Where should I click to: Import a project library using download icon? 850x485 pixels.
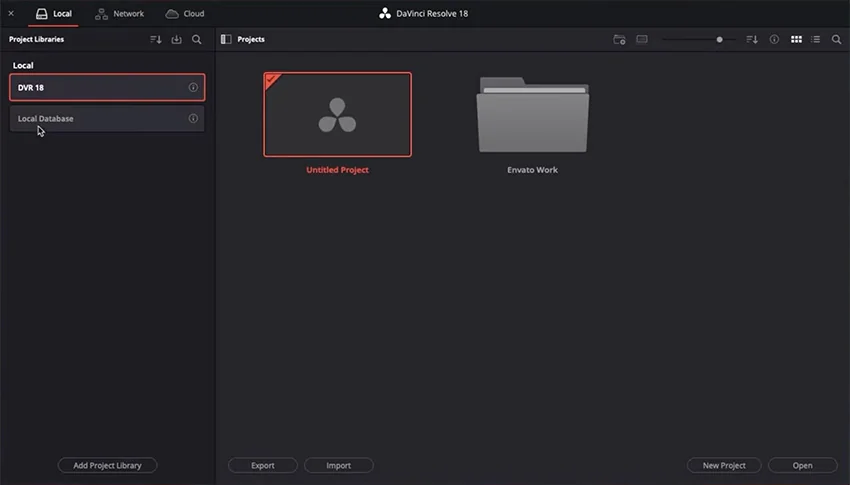[x=177, y=40]
